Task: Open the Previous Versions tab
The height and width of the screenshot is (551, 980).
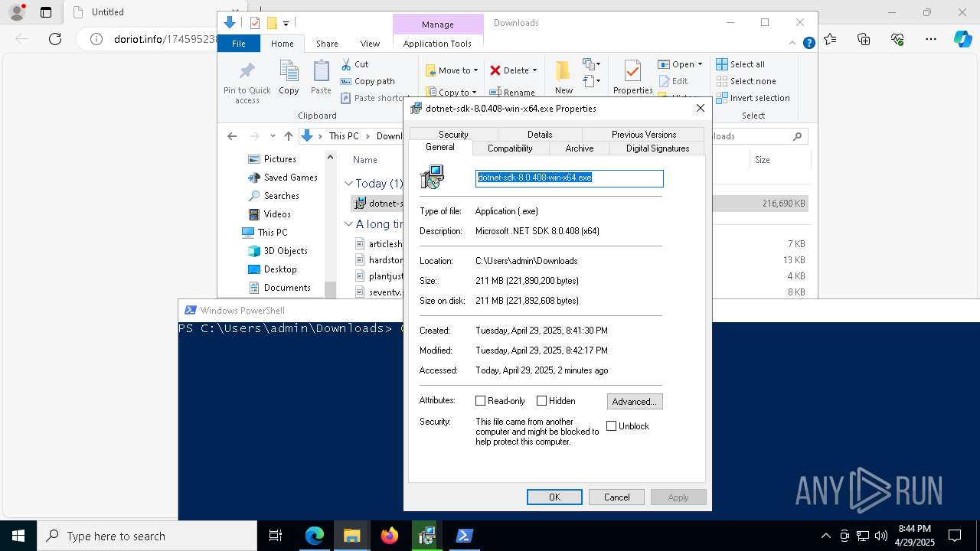Action: [644, 135]
